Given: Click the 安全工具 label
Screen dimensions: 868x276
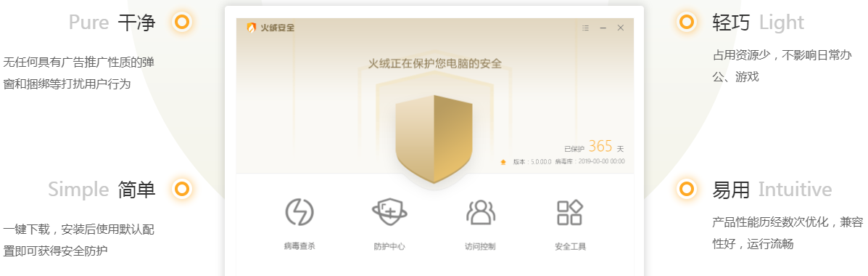Looking at the screenshot, I should point(570,246).
